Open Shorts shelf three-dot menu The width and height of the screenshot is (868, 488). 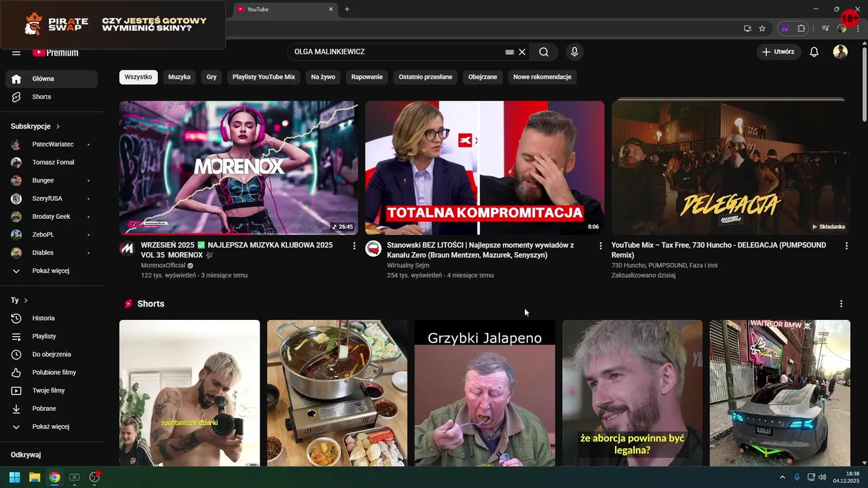841,304
